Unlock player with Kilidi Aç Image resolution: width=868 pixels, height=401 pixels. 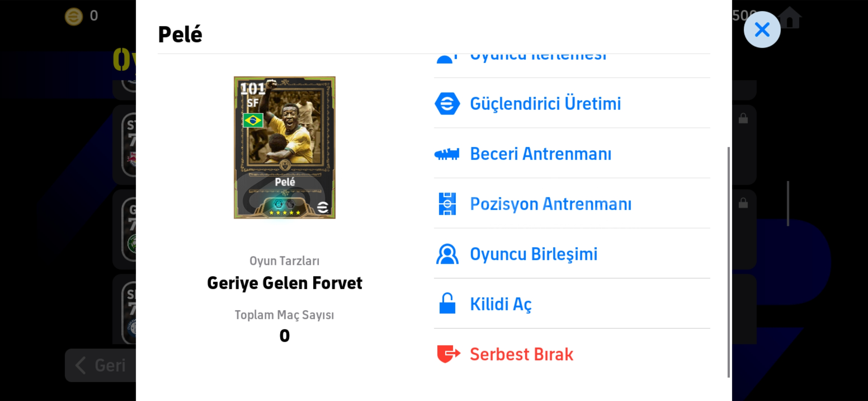(x=572, y=304)
